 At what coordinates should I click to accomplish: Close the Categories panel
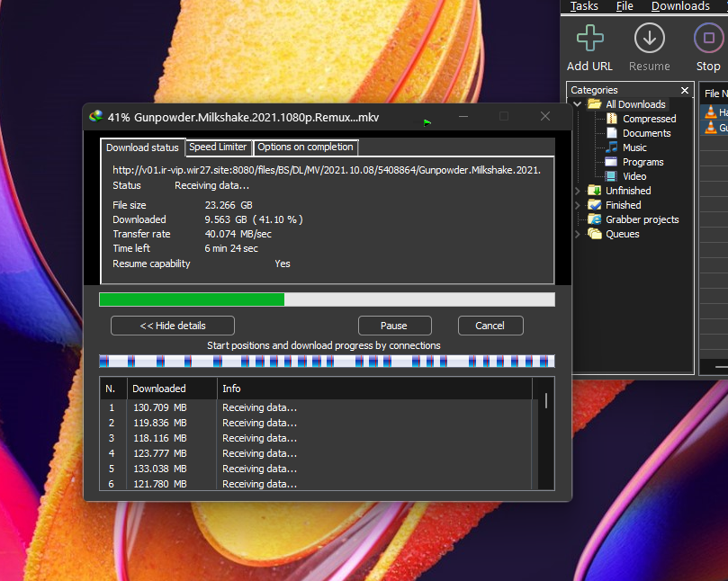(685, 91)
